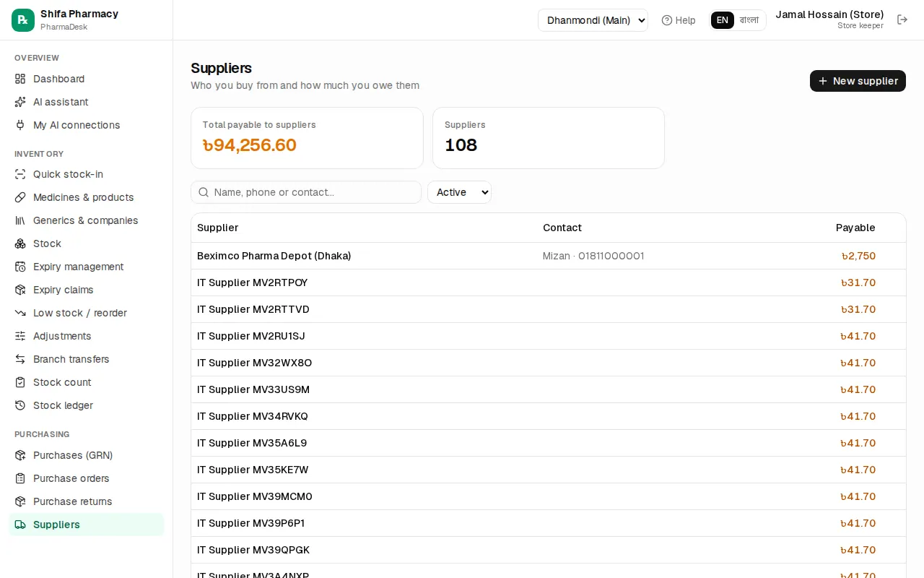Viewport: 924px width, 578px height.
Task: Click the Suppliers count 108 card
Action: pos(549,138)
